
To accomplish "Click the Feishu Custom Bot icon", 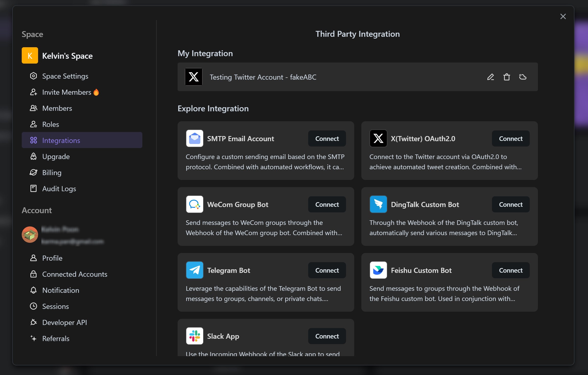I will (378, 270).
